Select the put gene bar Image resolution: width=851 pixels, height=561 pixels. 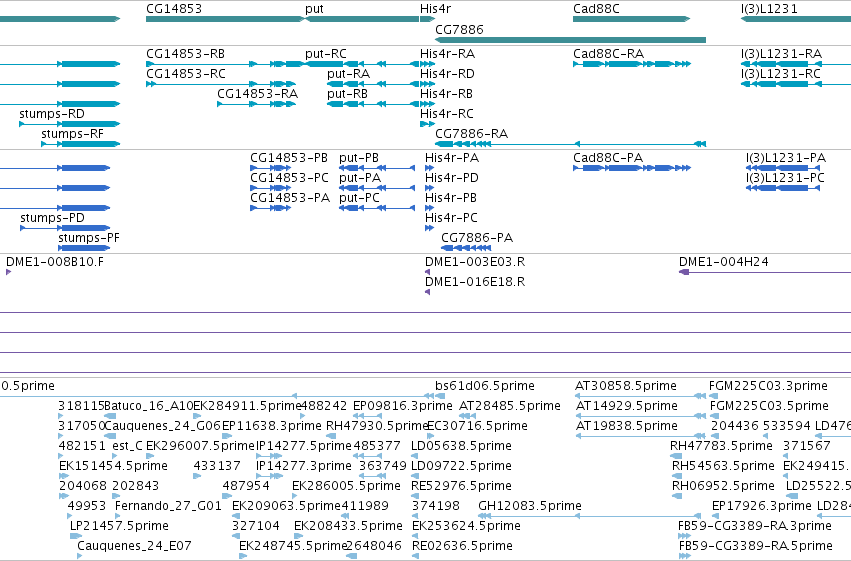(x=362, y=19)
